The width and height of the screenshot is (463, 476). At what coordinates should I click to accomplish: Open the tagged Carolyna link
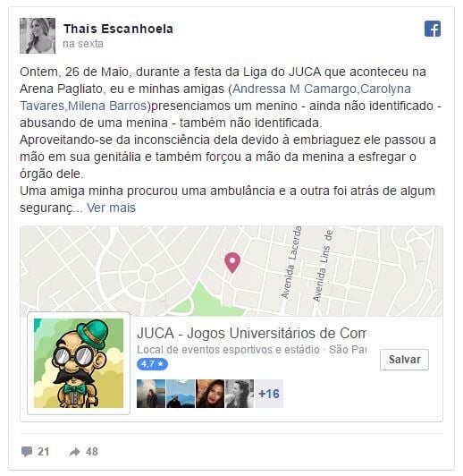[x=385, y=89]
